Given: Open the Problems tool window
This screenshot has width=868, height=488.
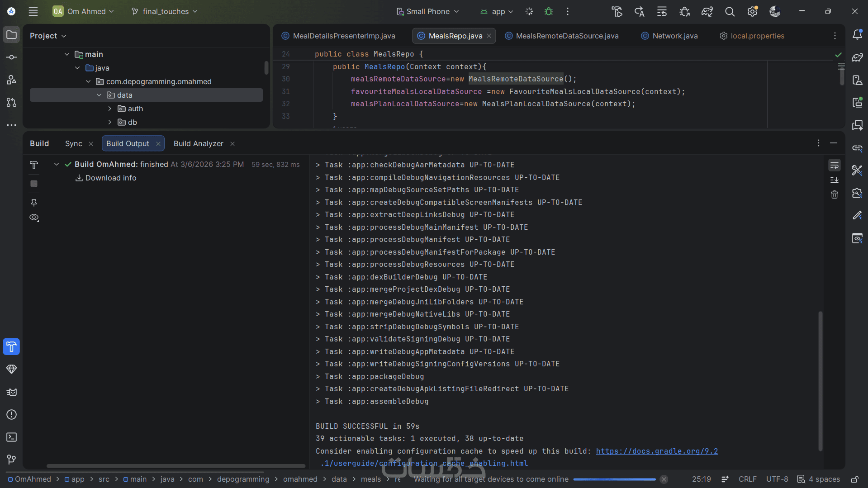Looking at the screenshot, I should pos(12,415).
